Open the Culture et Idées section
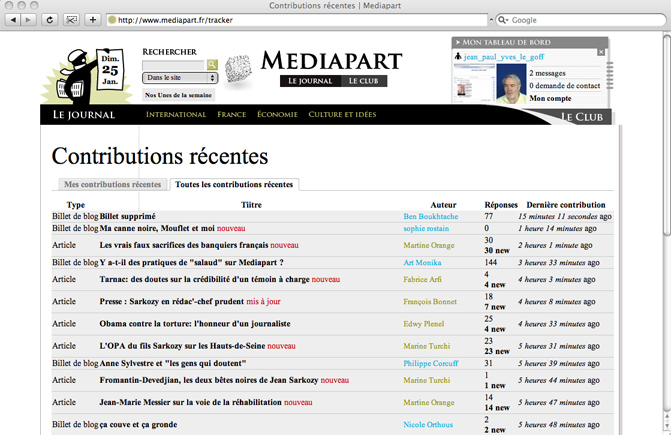 342,114
